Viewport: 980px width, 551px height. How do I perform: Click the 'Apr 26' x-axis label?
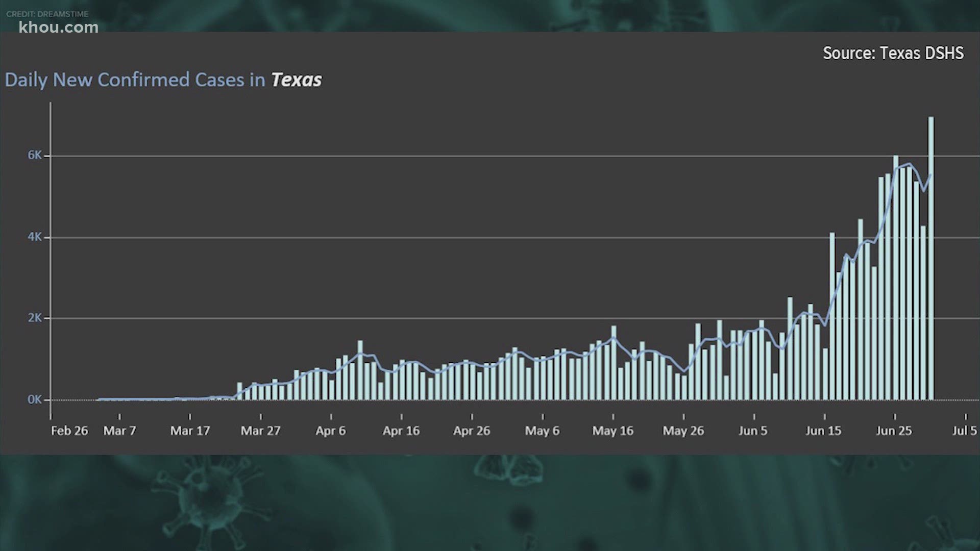coord(472,431)
